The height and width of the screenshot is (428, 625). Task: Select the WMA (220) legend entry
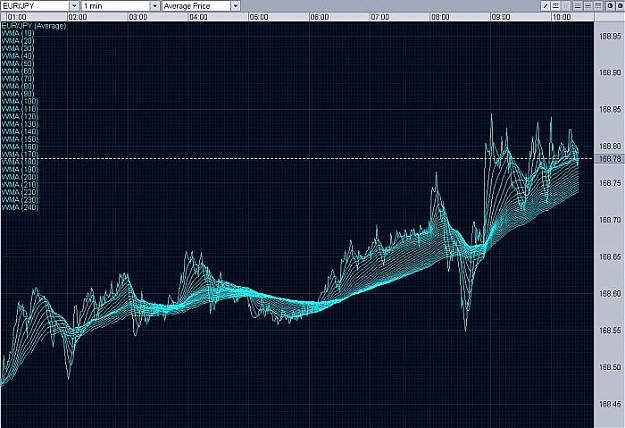click(20, 192)
